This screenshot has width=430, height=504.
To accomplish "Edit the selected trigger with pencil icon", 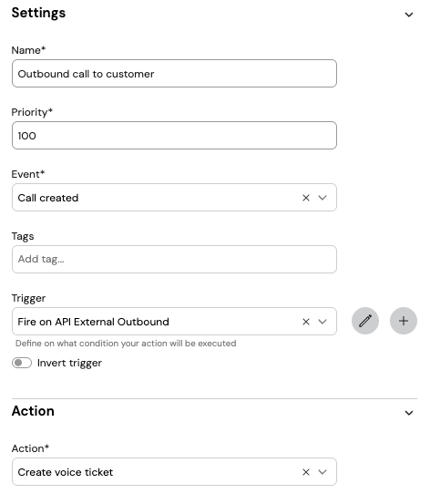I will click(365, 321).
